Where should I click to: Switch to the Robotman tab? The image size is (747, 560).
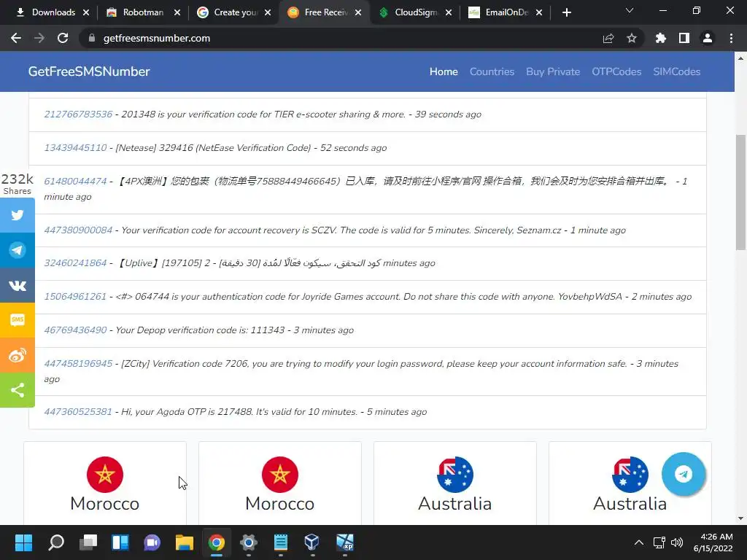pyautogui.click(x=143, y=12)
